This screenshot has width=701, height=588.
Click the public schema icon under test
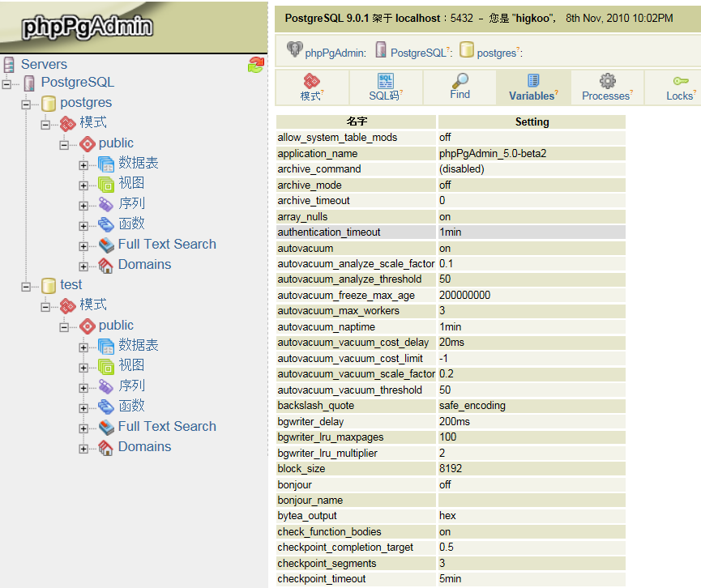pyautogui.click(x=88, y=326)
